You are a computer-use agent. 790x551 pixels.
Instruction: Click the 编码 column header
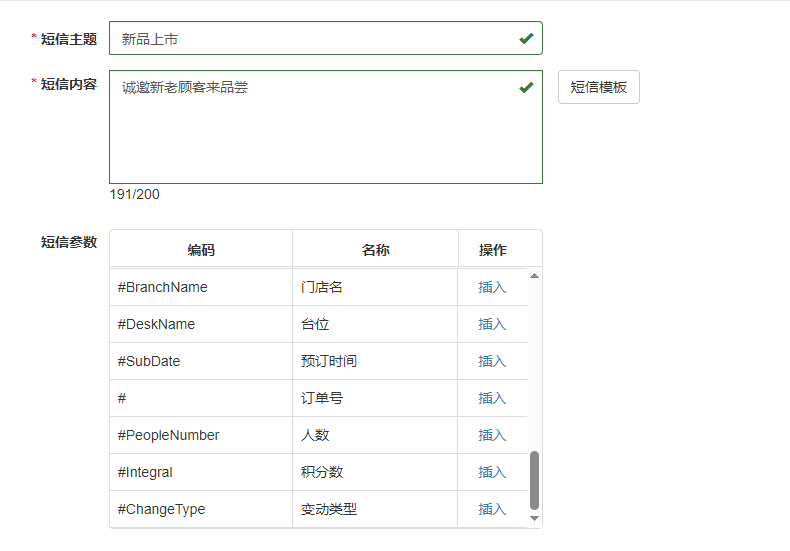pos(201,250)
